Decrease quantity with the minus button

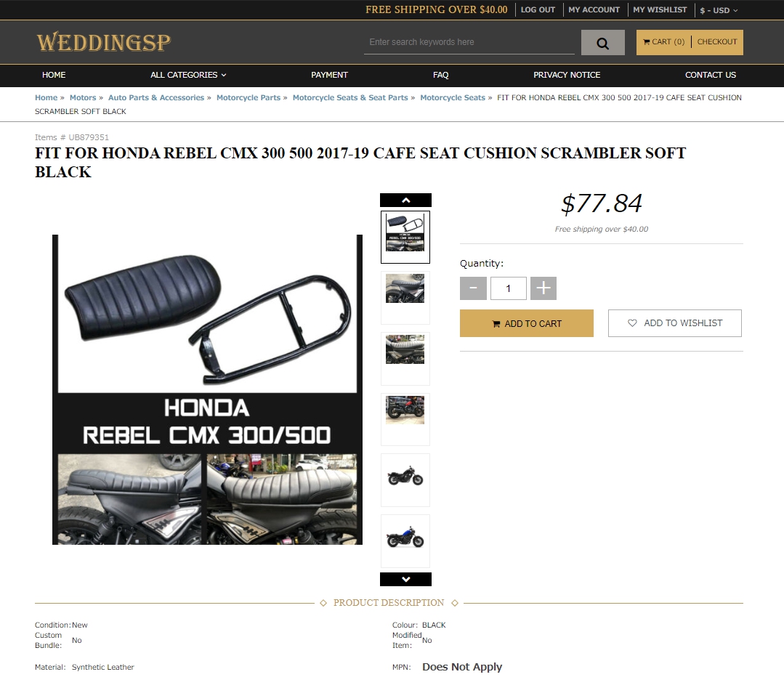(x=473, y=288)
